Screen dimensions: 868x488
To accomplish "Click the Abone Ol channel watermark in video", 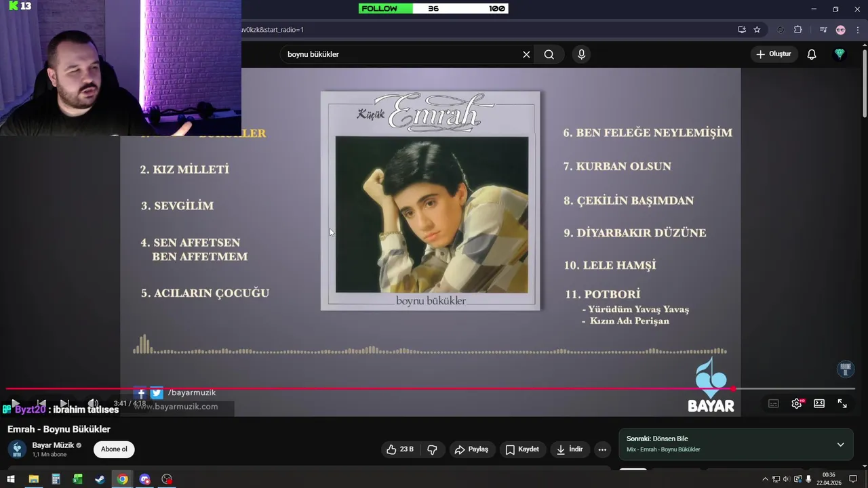I will tap(846, 369).
